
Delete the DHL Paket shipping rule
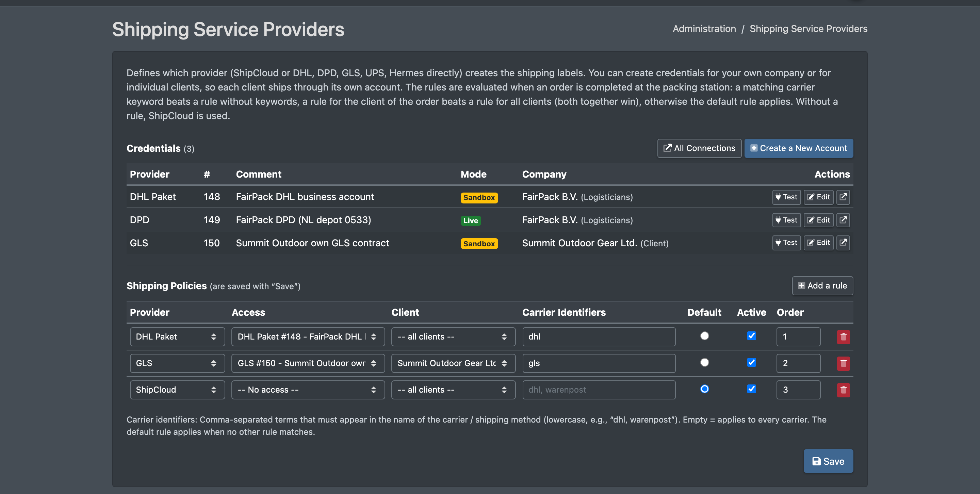[843, 336]
